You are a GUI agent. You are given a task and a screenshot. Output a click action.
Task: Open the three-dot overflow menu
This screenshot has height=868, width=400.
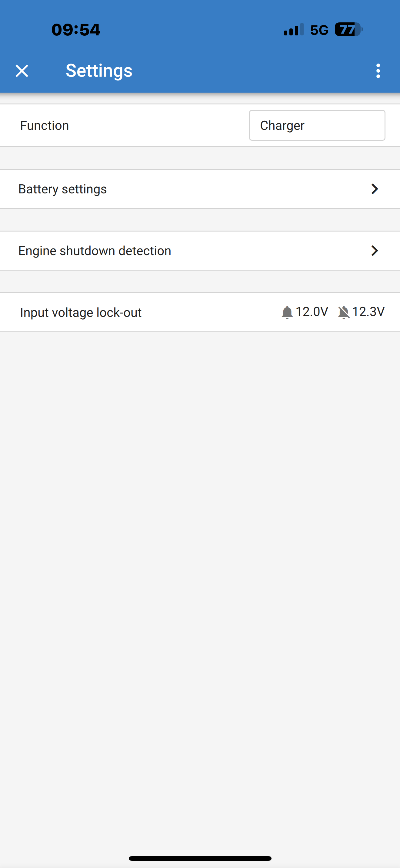point(378,71)
